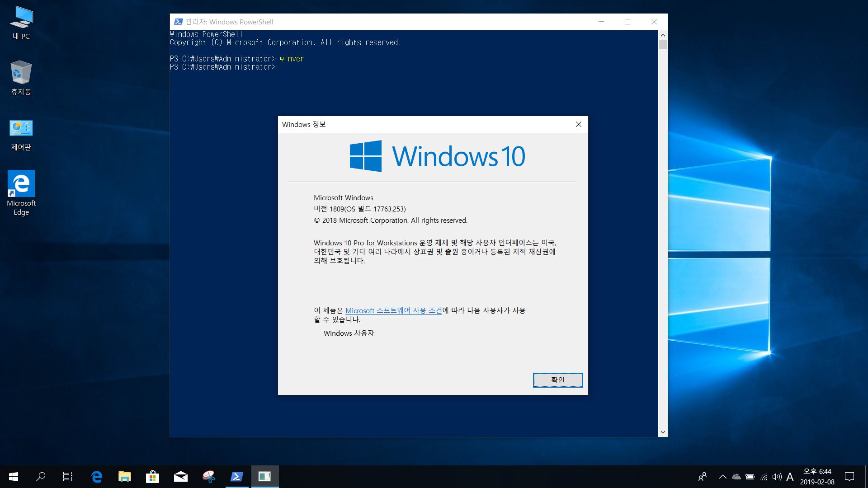868x488 pixels.
Task: Close the PowerShell window
Action: 654,22
